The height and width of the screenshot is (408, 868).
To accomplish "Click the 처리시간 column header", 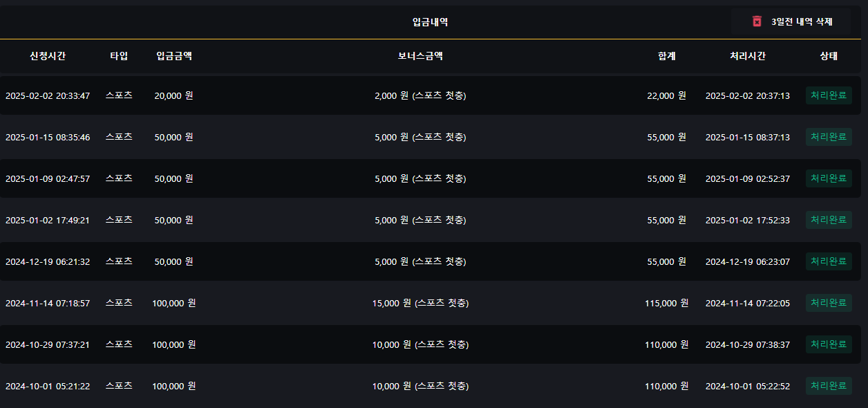I will [x=748, y=56].
